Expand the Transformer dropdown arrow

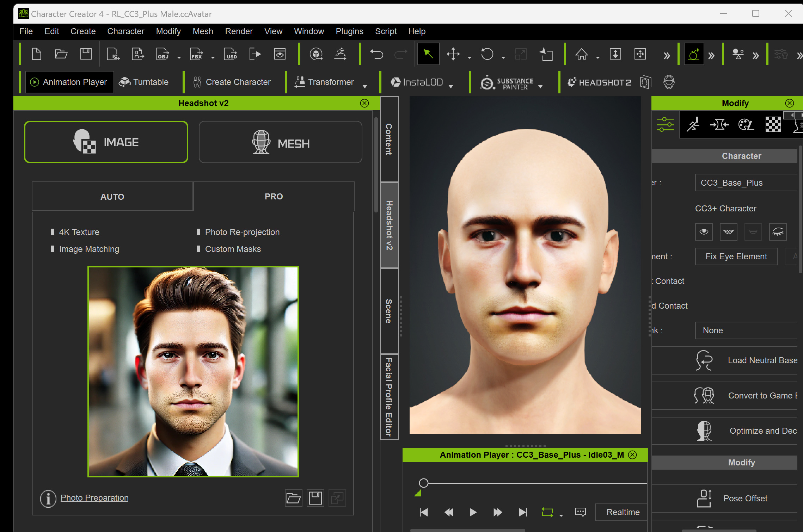click(365, 86)
